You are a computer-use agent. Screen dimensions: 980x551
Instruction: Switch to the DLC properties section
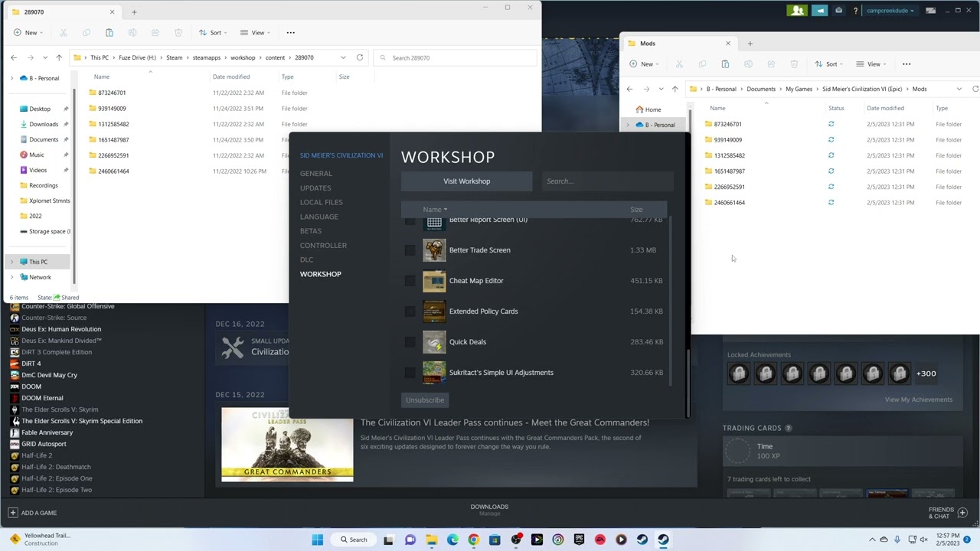pos(307,260)
